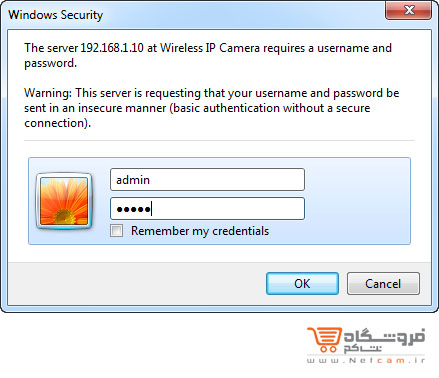
Task: Click the word admin in username box
Action: point(133,180)
